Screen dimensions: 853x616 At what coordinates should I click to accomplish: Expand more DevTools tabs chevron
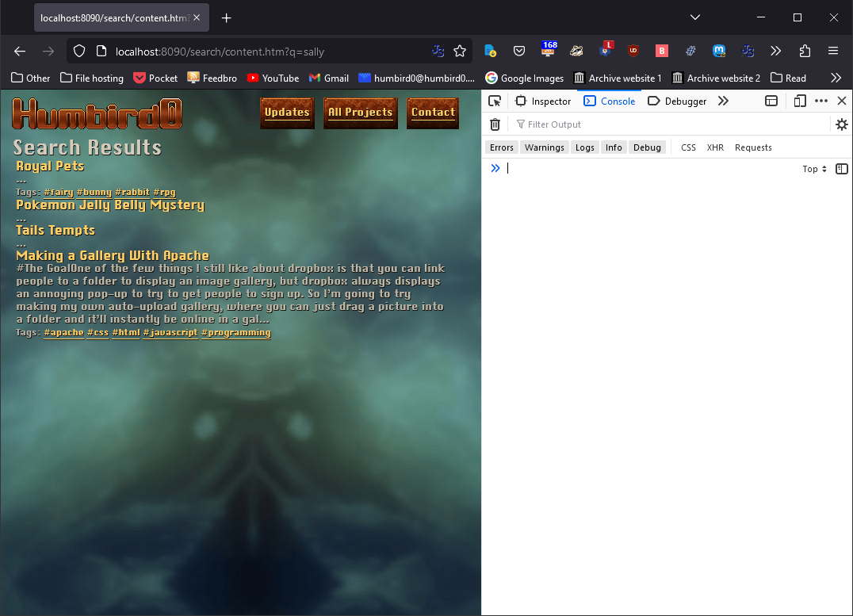(x=723, y=101)
